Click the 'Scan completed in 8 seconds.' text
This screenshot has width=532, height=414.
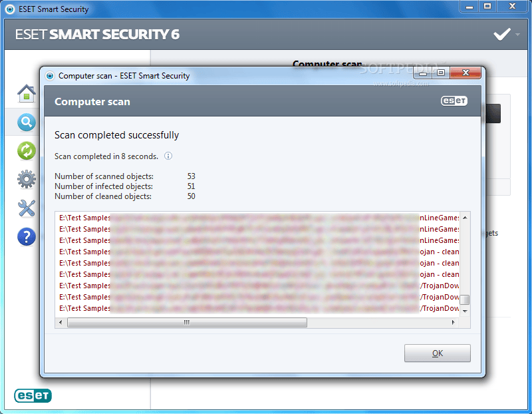point(106,156)
